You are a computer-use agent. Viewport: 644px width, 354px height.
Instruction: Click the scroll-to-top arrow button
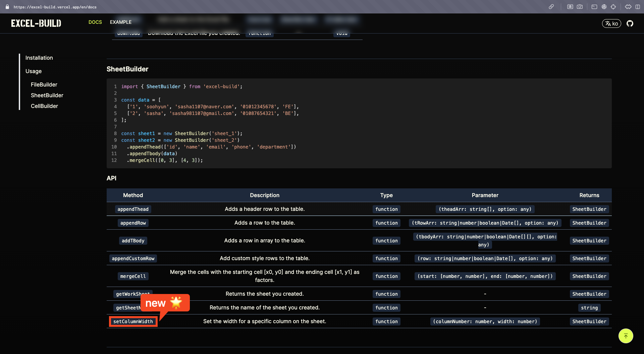[626, 336]
